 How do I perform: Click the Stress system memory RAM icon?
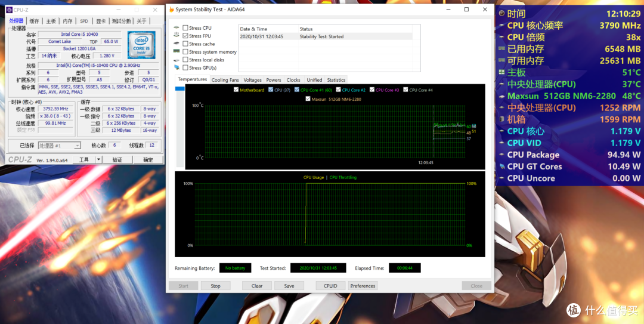pos(177,51)
